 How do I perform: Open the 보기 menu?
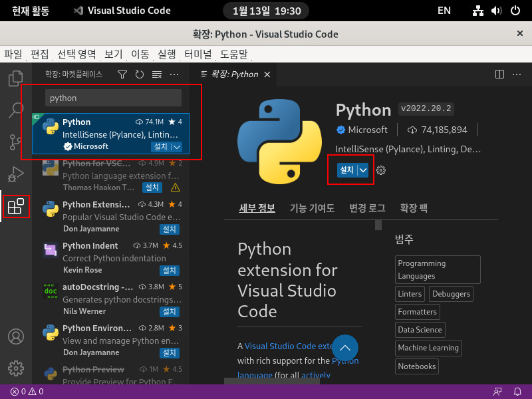pyautogui.click(x=113, y=54)
